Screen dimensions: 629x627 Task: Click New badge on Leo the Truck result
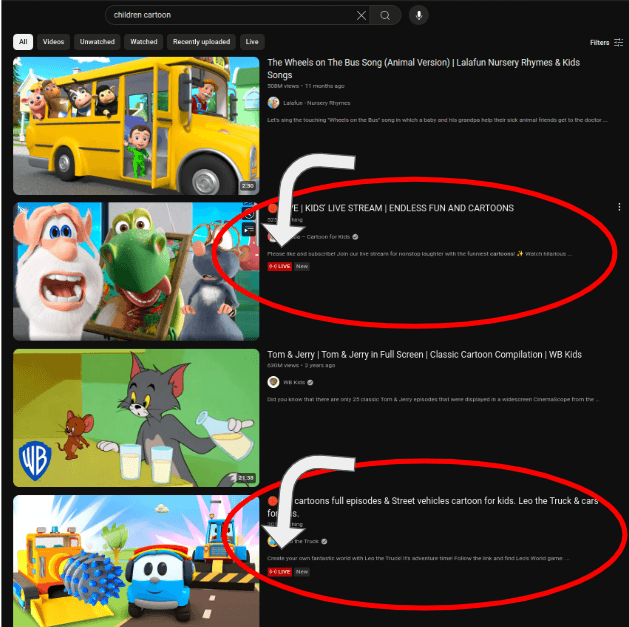(302, 572)
